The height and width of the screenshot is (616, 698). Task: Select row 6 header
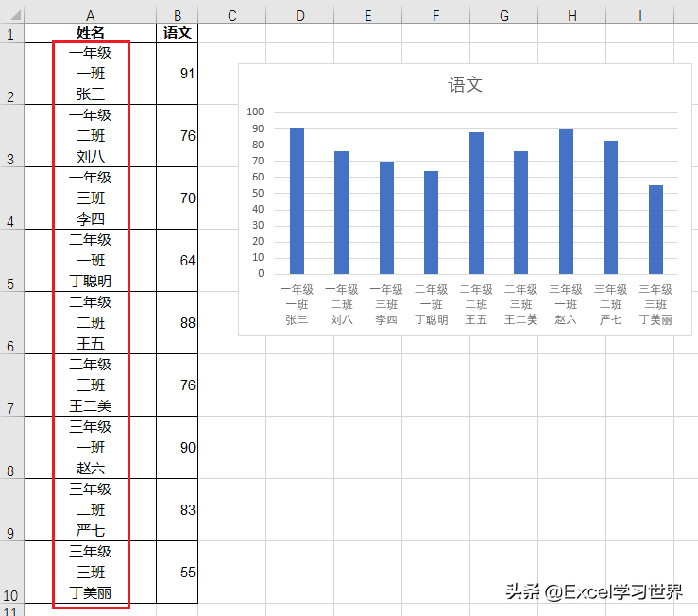click(12, 323)
